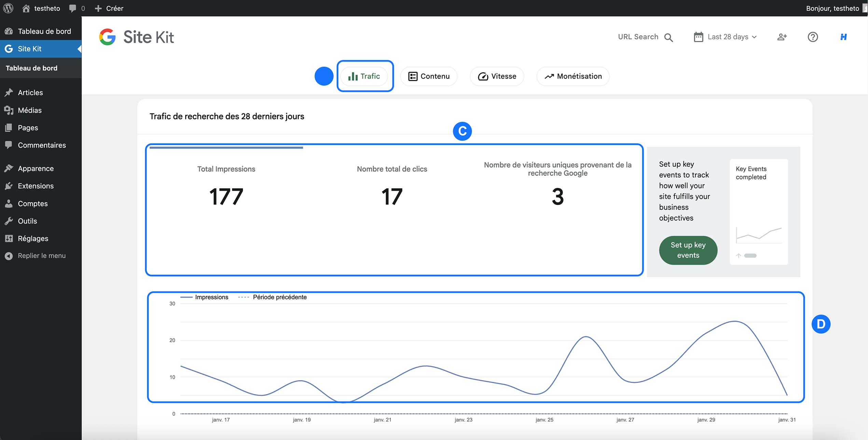Image resolution: width=868 pixels, height=440 pixels.
Task: Collapse the menu via Replier le menu
Action: (x=41, y=255)
